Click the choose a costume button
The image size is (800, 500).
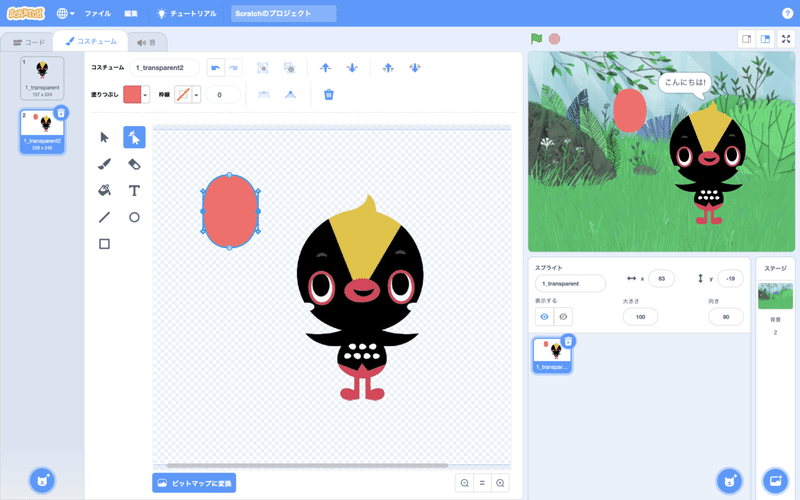(x=42, y=480)
